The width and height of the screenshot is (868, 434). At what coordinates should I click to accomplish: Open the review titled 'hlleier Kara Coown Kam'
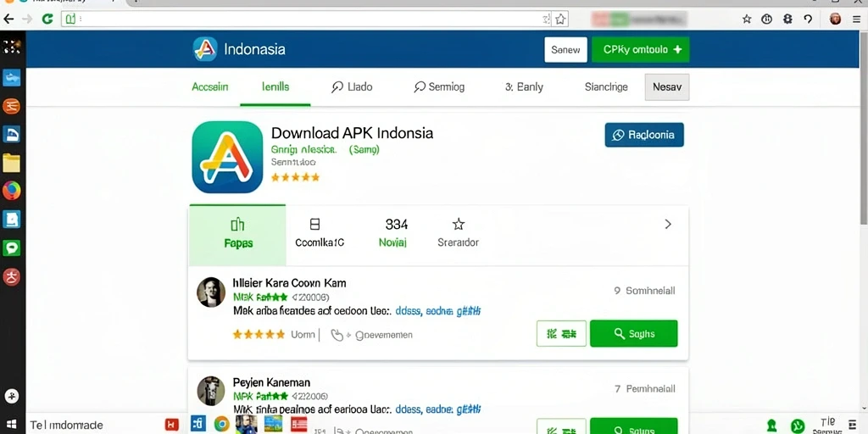[290, 283]
